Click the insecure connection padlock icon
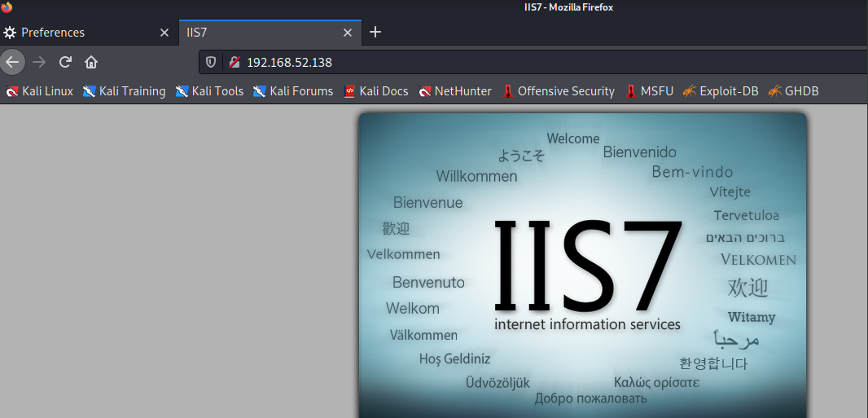868x418 pixels. tap(234, 62)
